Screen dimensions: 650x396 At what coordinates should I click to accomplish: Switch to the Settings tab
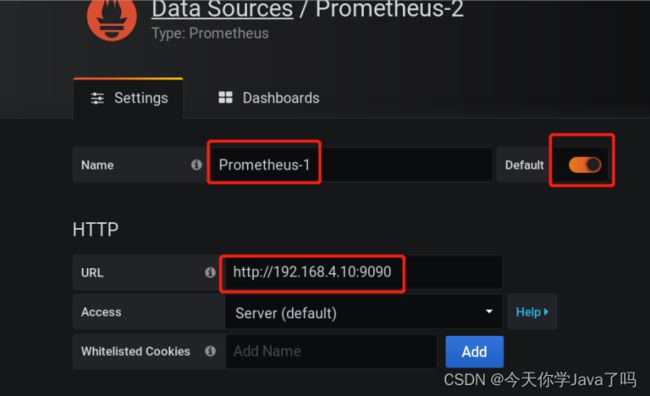(129, 98)
